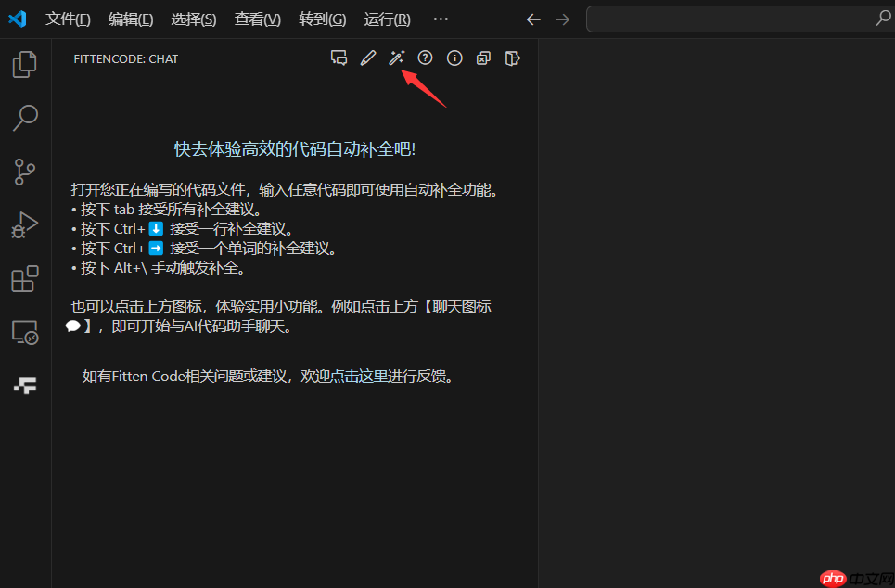Open the 文件 menu
This screenshot has width=895, height=588.
point(67,19)
